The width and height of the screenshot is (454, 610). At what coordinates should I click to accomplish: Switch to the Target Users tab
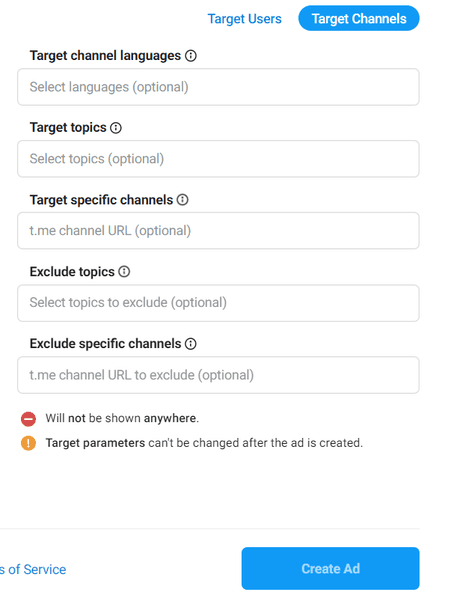(x=244, y=19)
